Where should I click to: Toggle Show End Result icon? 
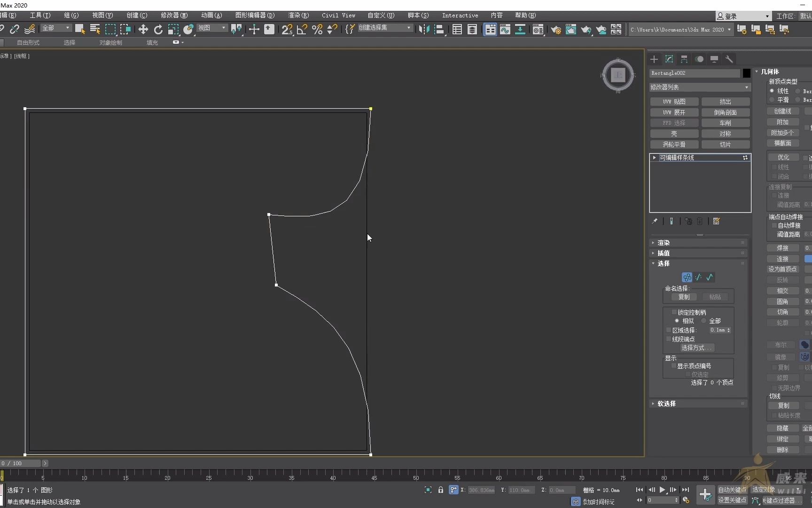(671, 221)
